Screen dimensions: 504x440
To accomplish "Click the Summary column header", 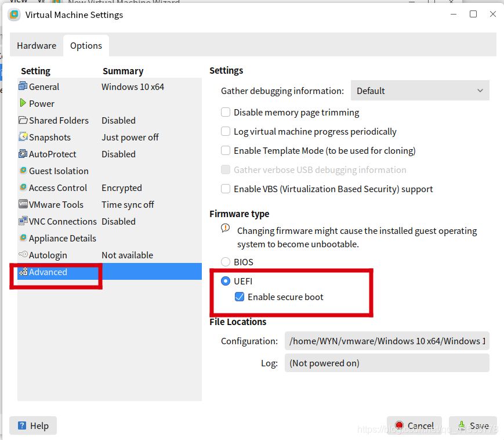I will [123, 71].
